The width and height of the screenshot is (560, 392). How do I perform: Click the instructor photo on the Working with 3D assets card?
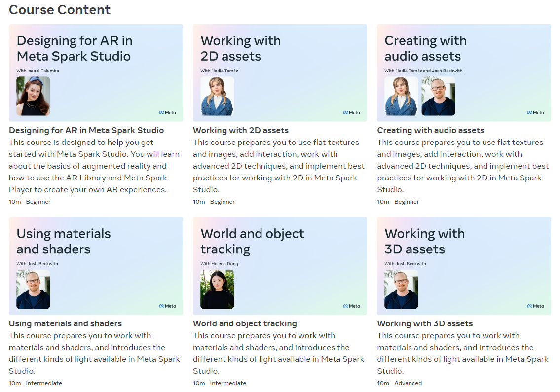(x=401, y=289)
